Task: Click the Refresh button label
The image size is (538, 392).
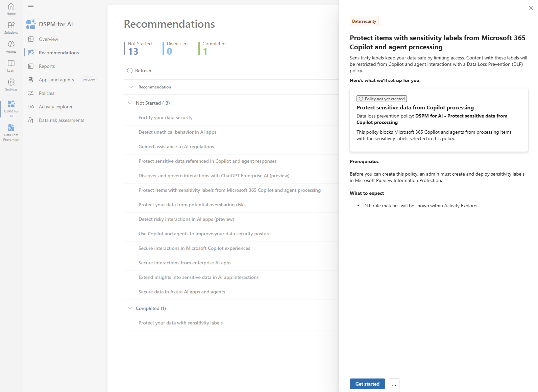Action: click(143, 71)
